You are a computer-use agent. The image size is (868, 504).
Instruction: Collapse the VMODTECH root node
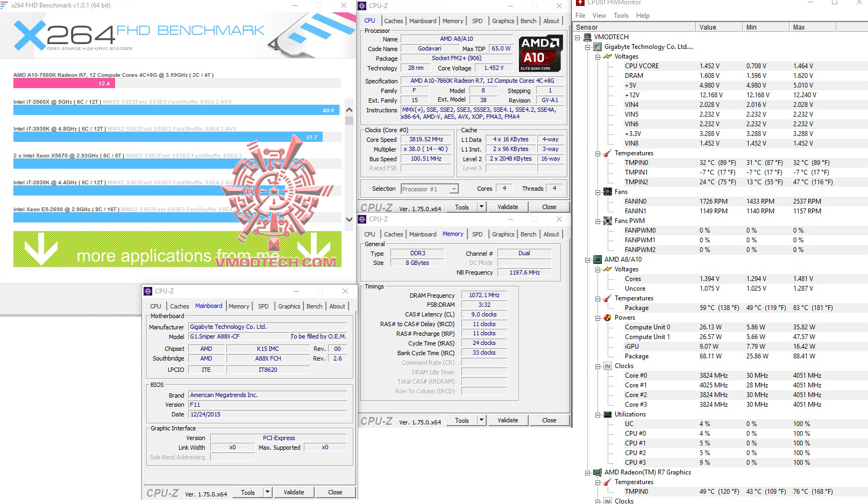coord(578,37)
